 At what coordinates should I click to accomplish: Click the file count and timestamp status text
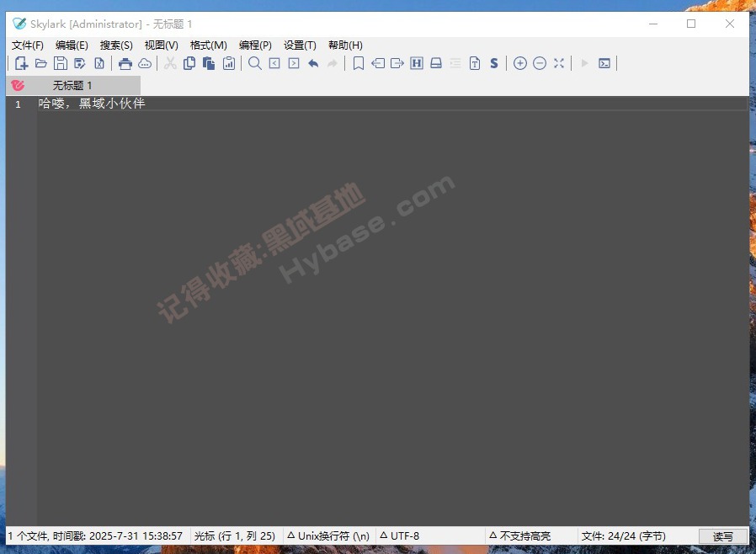pyautogui.click(x=95, y=536)
